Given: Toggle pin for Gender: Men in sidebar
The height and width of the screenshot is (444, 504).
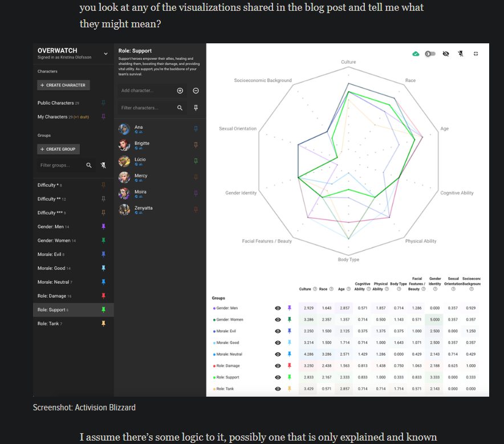Looking at the screenshot, I should 104,226.
